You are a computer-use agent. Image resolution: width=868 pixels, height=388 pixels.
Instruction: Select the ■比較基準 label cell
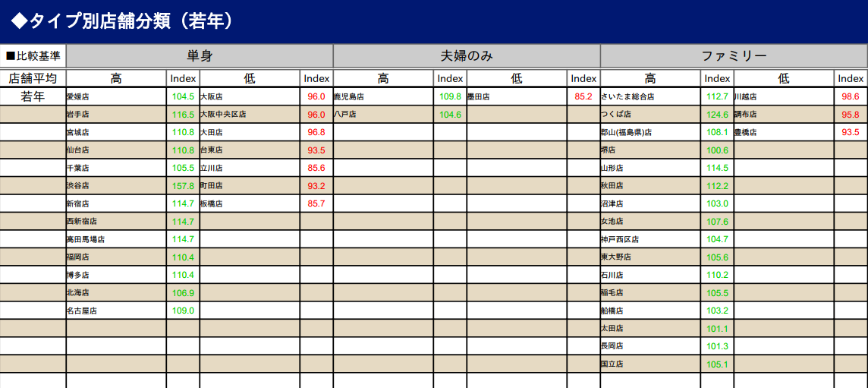33,56
